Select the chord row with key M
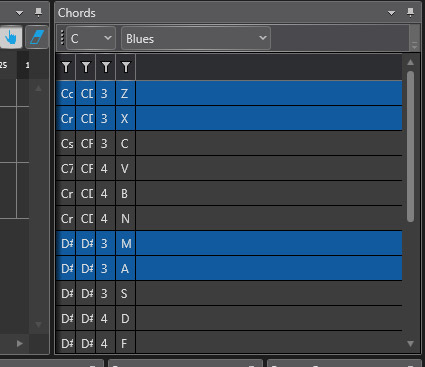This screenshot has width=425, height=367. [x=229, y=243]
